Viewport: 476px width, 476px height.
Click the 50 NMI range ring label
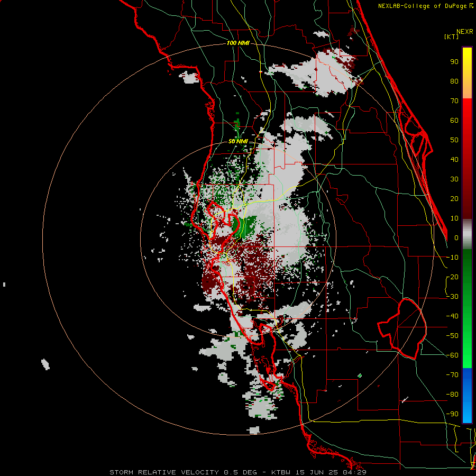click(x=238, y=141)
